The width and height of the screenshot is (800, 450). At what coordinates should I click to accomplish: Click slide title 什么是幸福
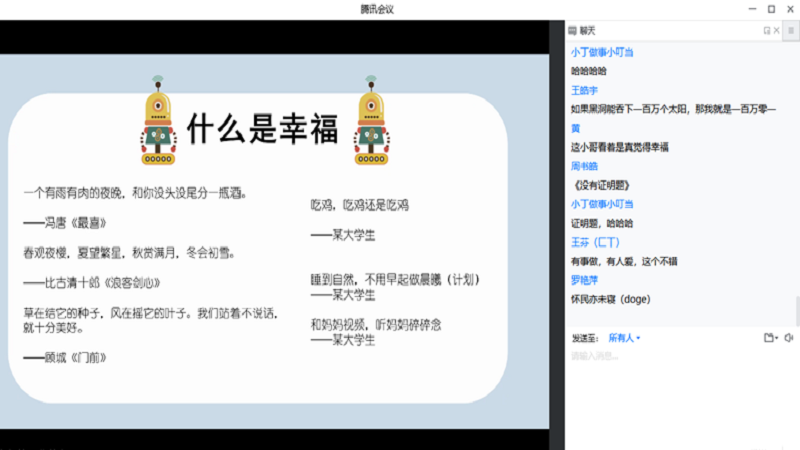pyautogui.click(x=262, y=129)
